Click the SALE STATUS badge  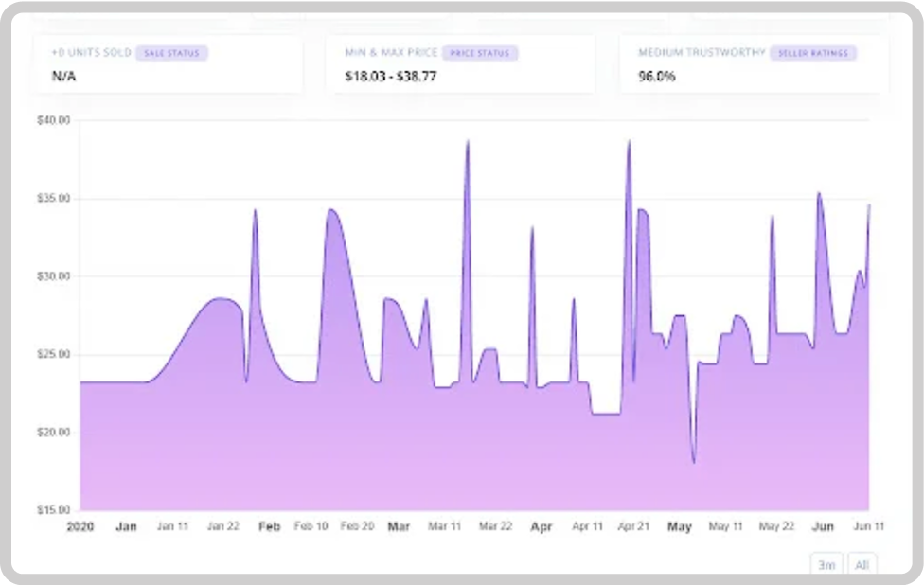tap(171, 53)
